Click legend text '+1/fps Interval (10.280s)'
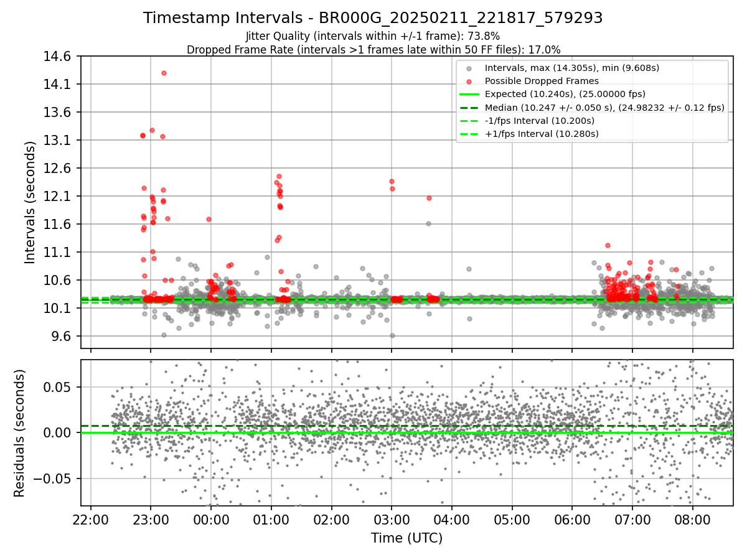Viewport: 747px width, 560px height. click(542, 134)
